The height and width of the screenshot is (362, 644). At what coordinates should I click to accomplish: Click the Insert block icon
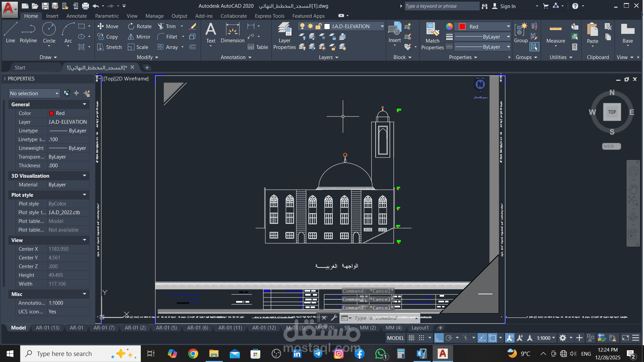[x=395, y=33]
